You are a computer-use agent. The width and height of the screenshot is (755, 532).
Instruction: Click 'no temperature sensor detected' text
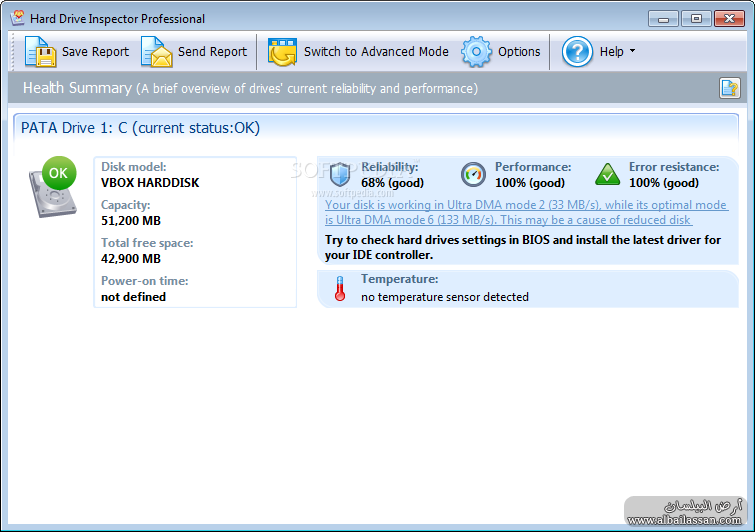445,297
